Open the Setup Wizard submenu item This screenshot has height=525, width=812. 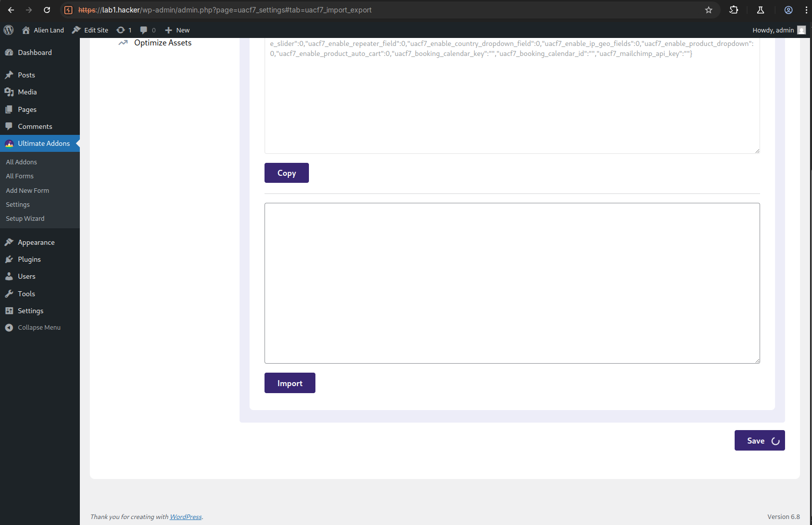[25, 219]
